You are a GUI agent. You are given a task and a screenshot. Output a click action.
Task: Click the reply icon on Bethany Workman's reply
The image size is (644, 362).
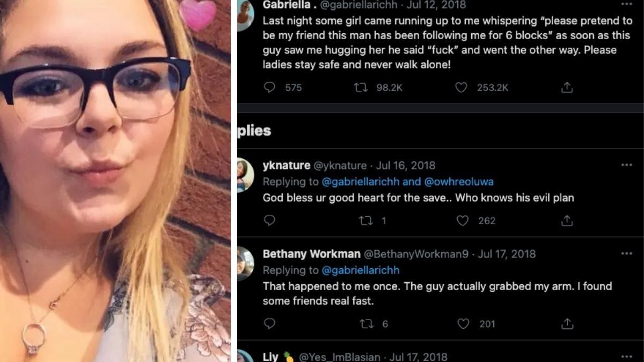point(269,324)
